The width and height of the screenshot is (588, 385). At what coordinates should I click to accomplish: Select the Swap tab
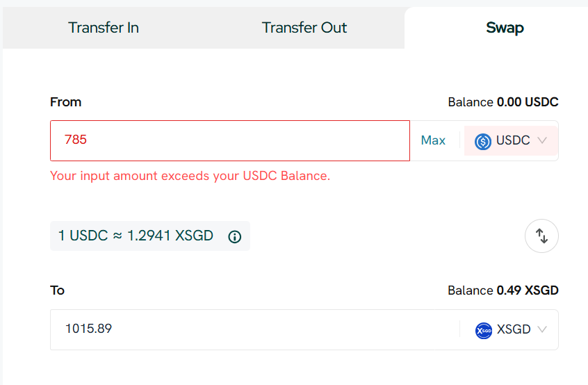[x=505, y=28]
